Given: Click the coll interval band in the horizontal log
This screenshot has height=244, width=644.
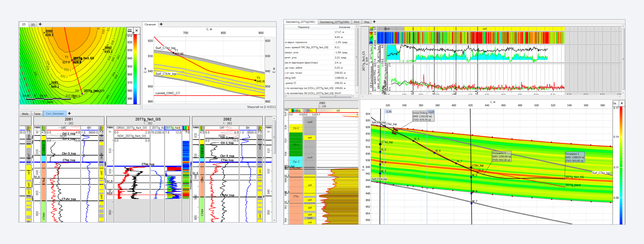Looking at the screenshot, I should click(x=484, y=29).
